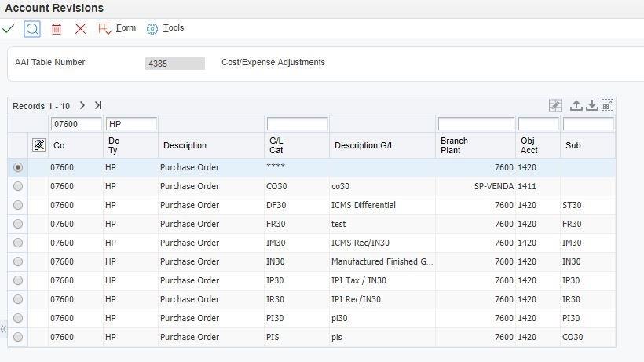
Task: Open the Tools menu
Action: (165, 28)
